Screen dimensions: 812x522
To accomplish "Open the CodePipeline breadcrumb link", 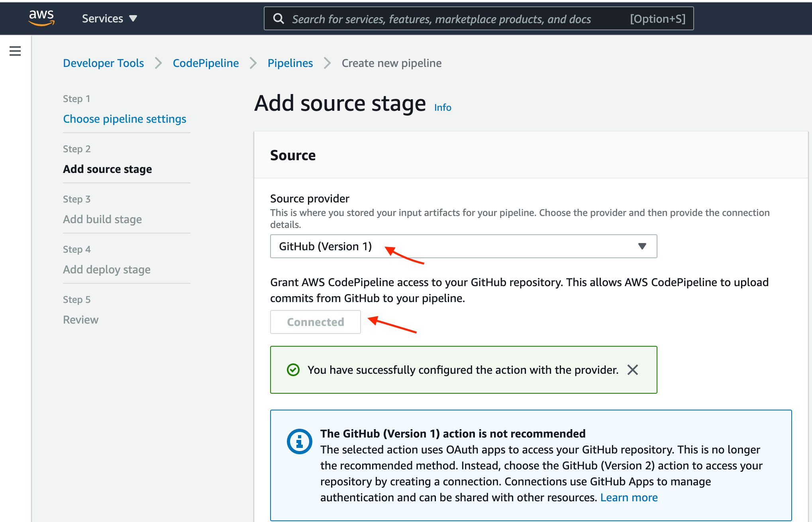I will [206, 63].
